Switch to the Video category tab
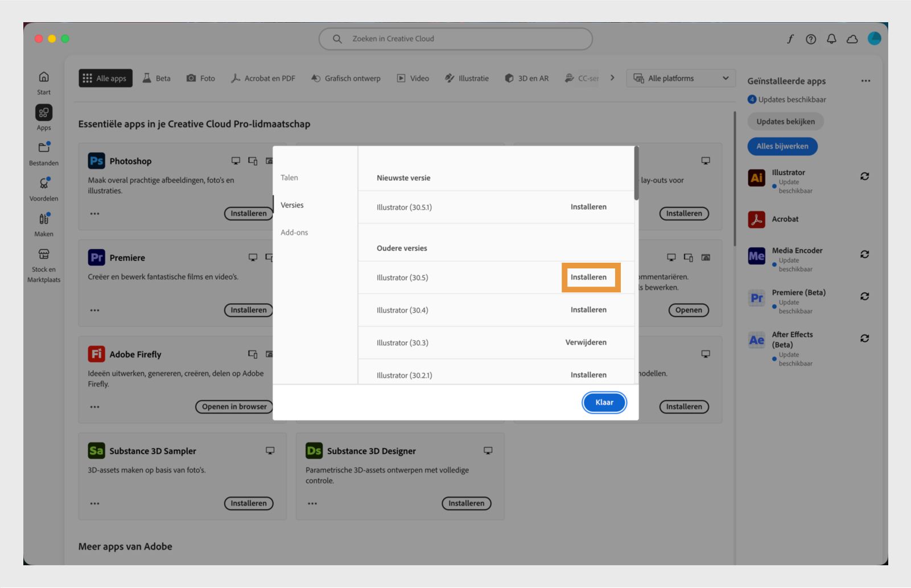 413,78
